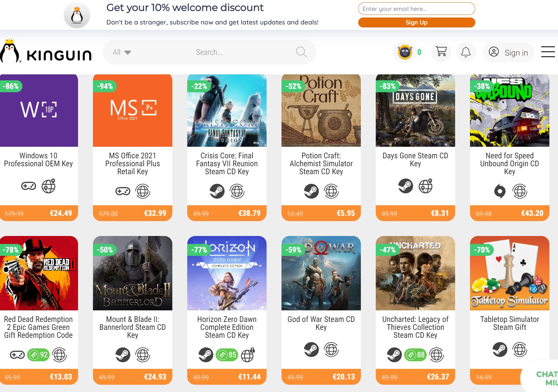Expand the All categories dropdown
The width and height of the screenshot is (558, 392).
point(122,52)
